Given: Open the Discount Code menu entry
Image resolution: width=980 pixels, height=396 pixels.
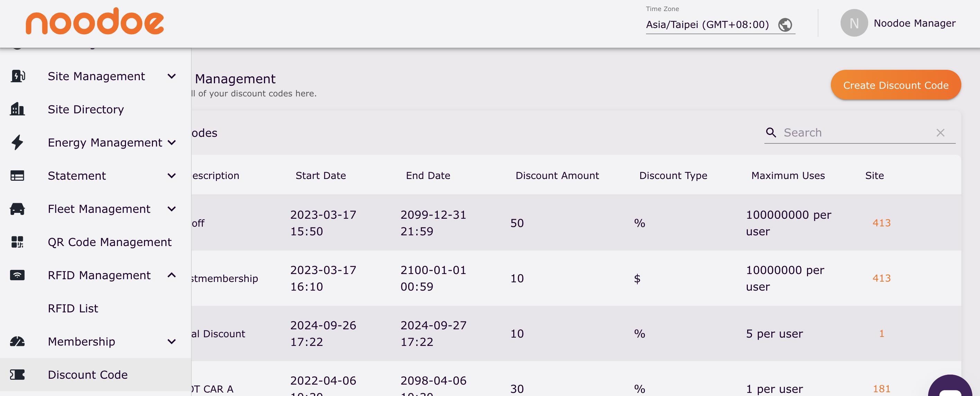Looking at the screenshot, I should pos(88,375).
